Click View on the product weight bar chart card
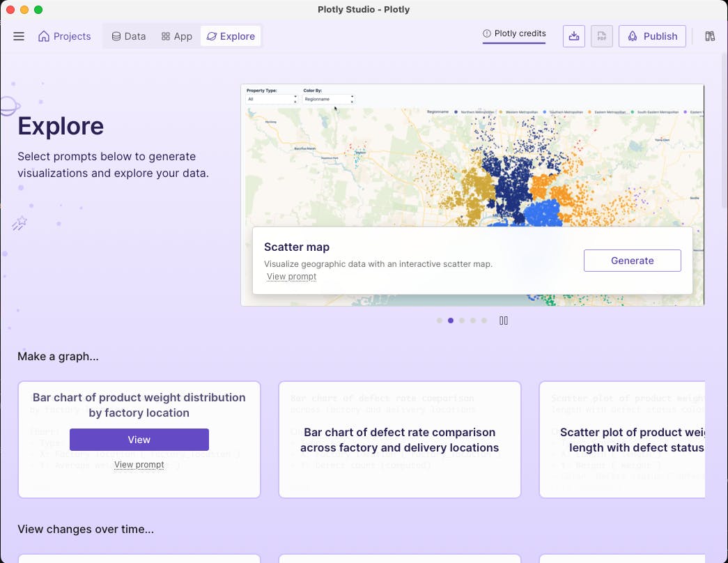Screen dimensions: 728x563 [x=139, y=440]
